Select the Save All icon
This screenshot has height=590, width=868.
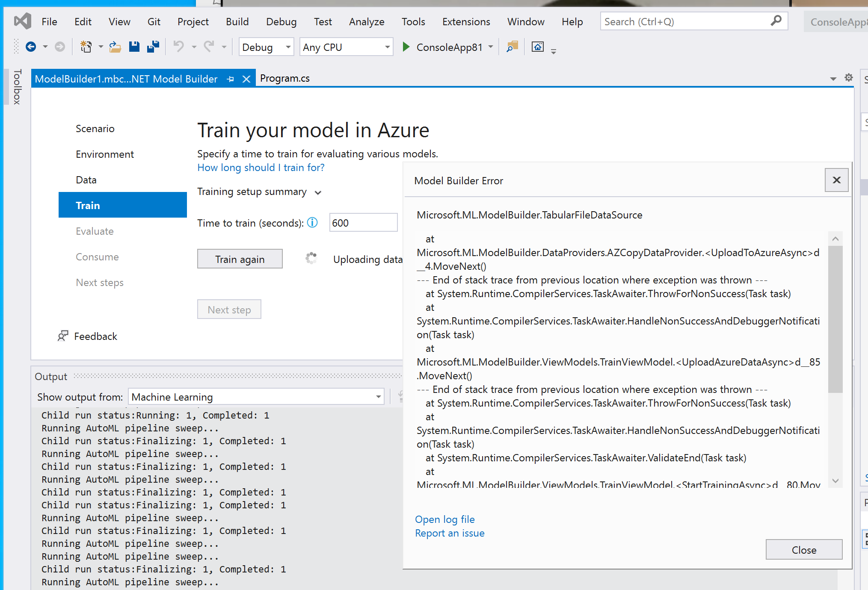click(x=153, y=47)
